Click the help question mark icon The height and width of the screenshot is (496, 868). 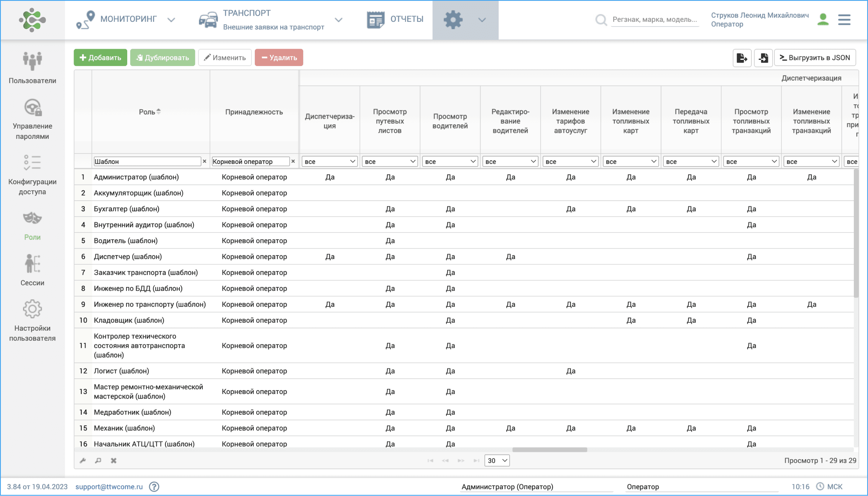pyautogui.click(x=154, y=487)
